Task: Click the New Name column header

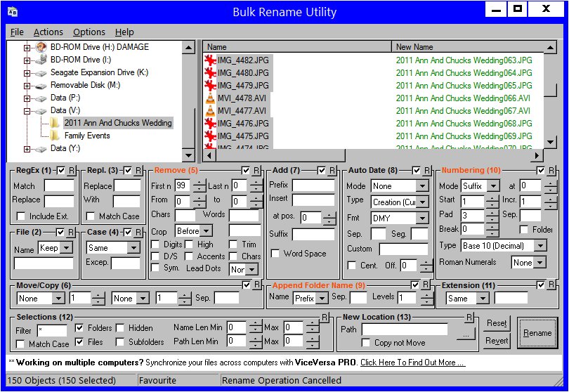Action: (468, 47)
